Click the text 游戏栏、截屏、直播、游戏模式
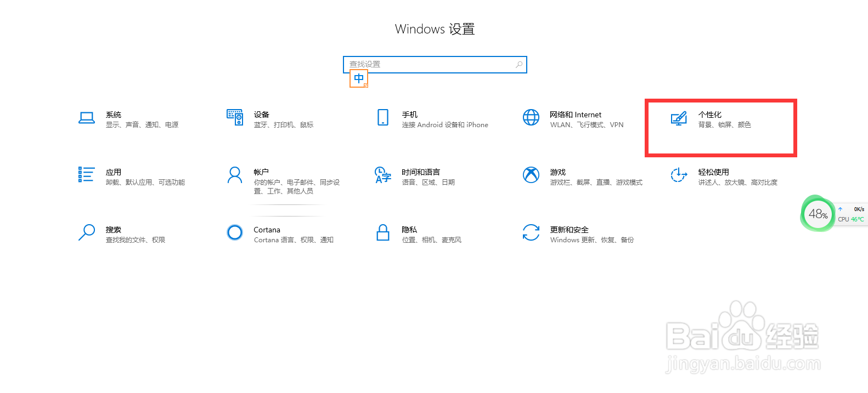 tap(596, 183)
